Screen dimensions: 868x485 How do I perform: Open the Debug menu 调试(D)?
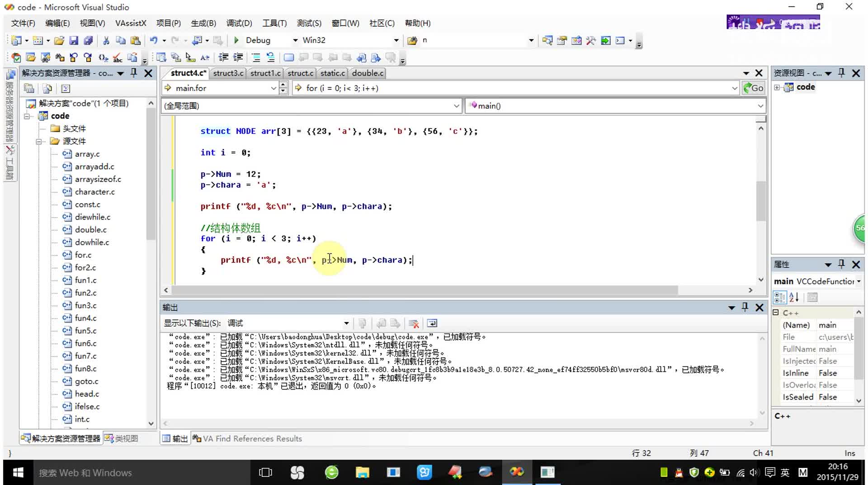point(239,23)
